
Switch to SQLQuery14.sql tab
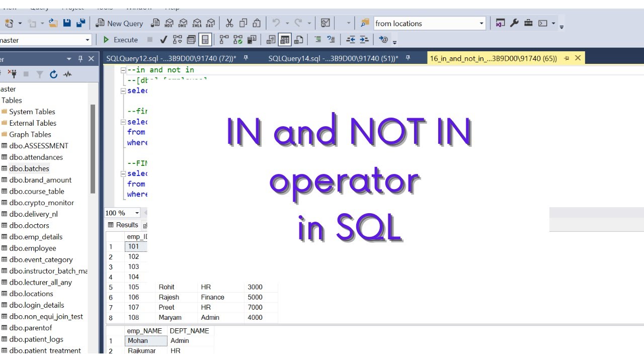pos(333,58)
